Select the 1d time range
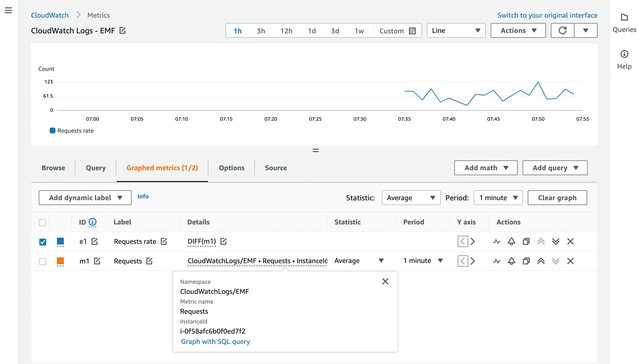This screenshot has height=364, width=638. click(312, 31)
